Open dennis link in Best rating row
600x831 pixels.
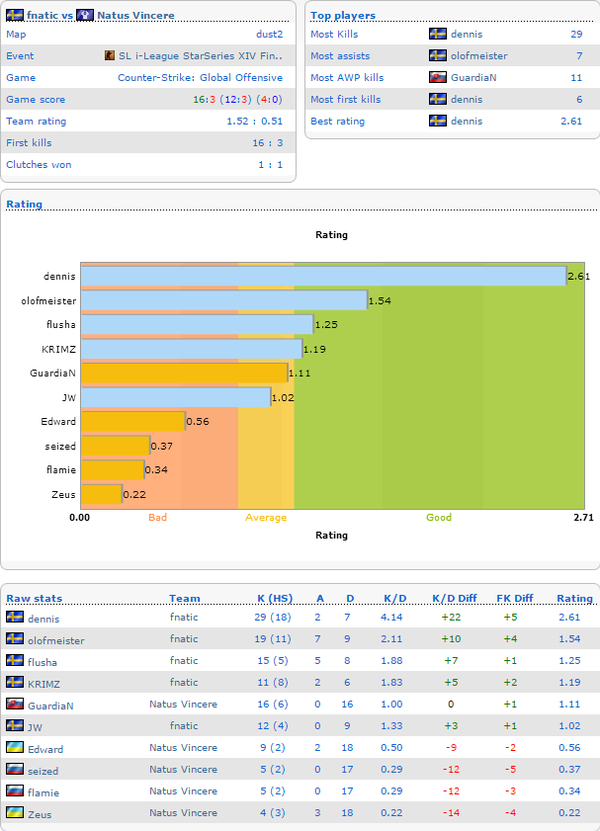coord(466,121)
